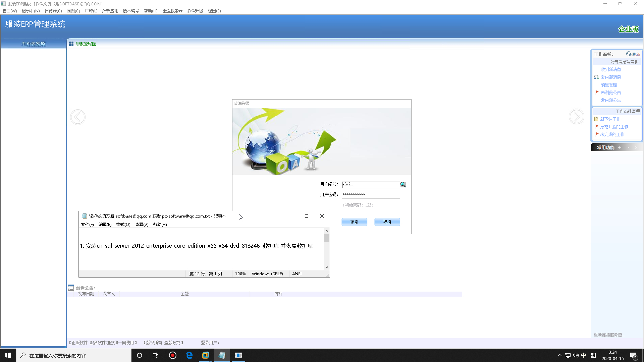Open the 计算器 menu
Screen dimensions: 644x362
pos(53,11)
